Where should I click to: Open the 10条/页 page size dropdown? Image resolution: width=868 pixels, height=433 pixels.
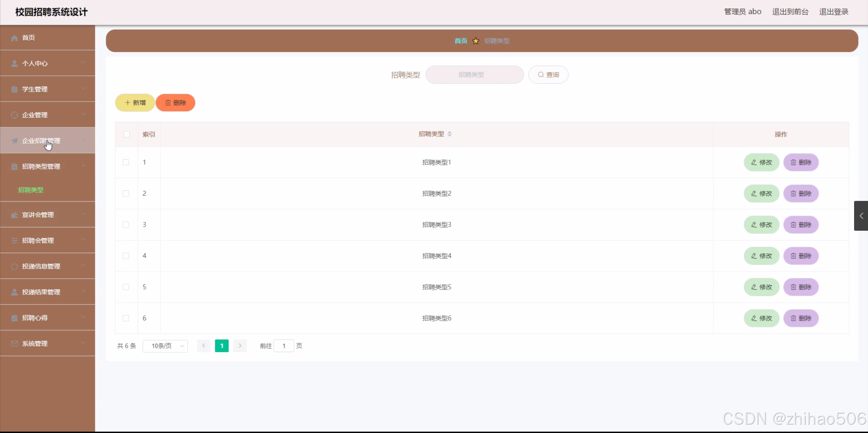(x=165, y=346)
